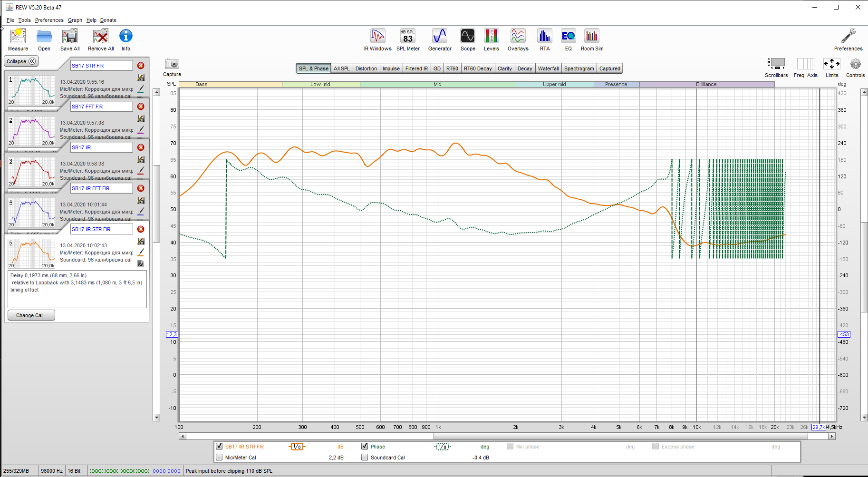This screenshot has height=477, width=868.
Task: Open the Graph menu
Action: 75,20
